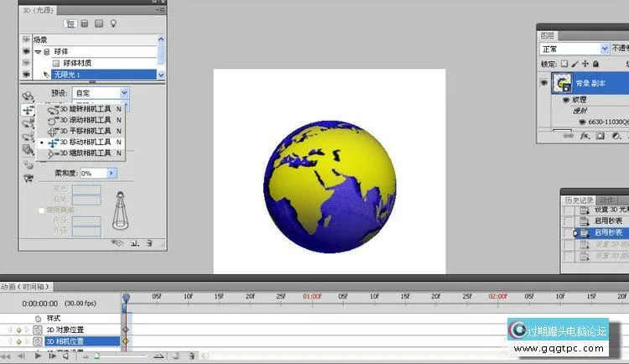Hide the 背景 副本 layer
The image size is (629, 364).
(544, 83)
